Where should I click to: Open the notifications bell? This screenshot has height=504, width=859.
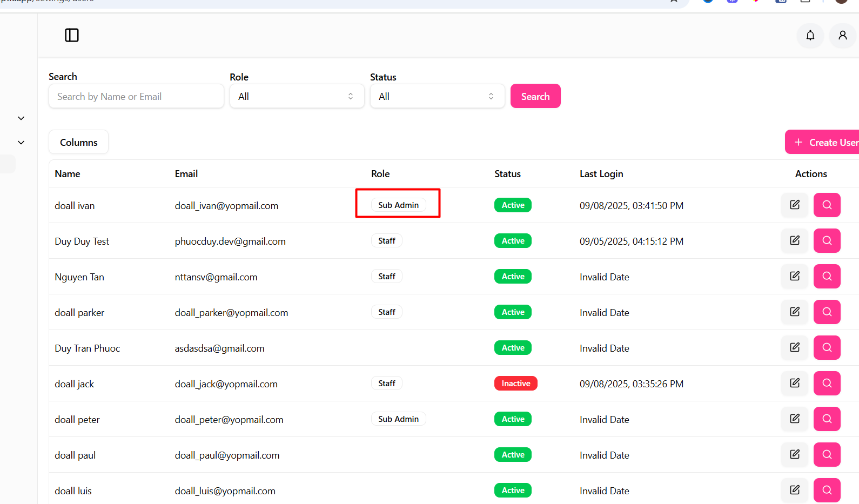pos(810,35)
